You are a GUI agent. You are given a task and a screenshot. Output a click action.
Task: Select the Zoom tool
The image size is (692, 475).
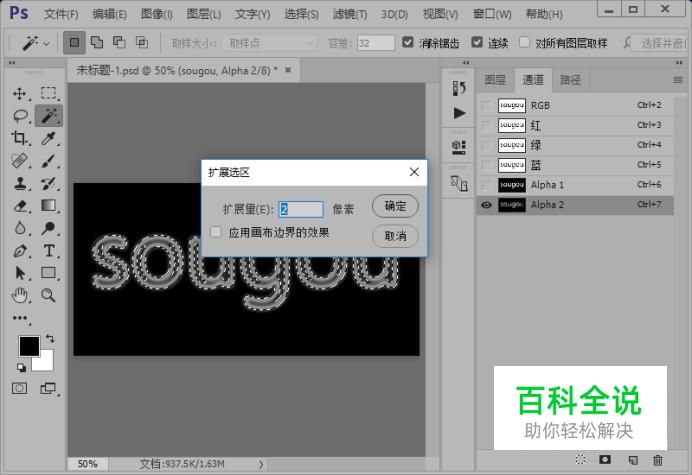click(x=49, y=295)
